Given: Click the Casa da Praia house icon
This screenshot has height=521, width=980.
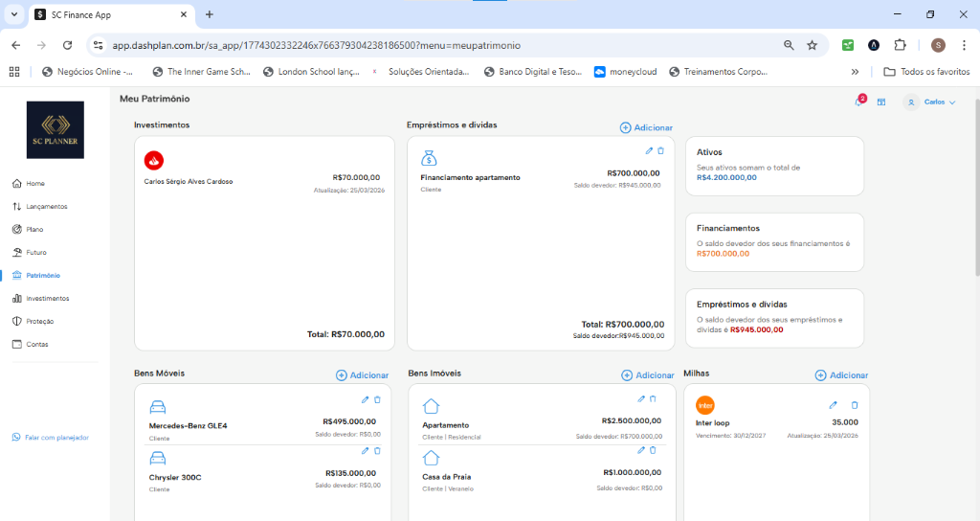Looking at the screenshot, I should click(432, 458).
